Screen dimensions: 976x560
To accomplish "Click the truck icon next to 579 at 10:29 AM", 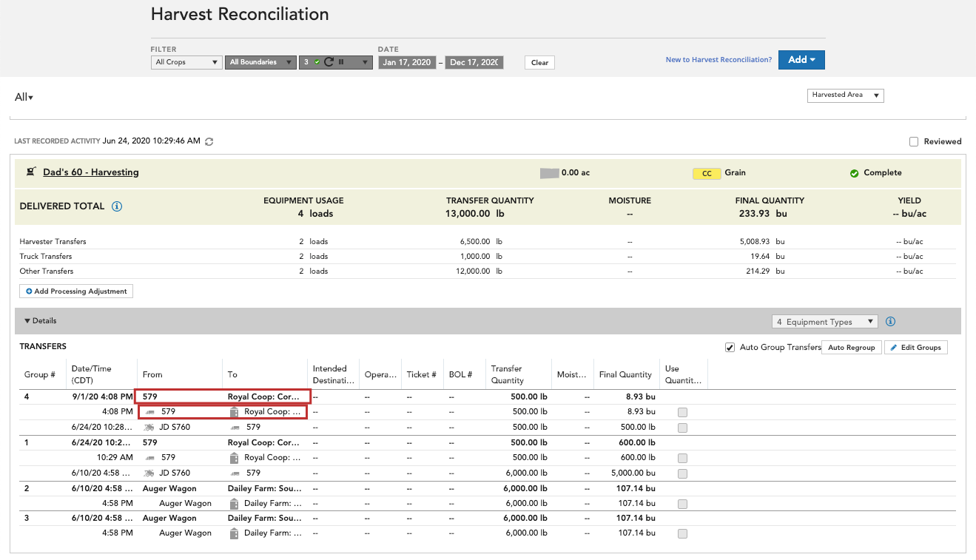I will (151, 458).
